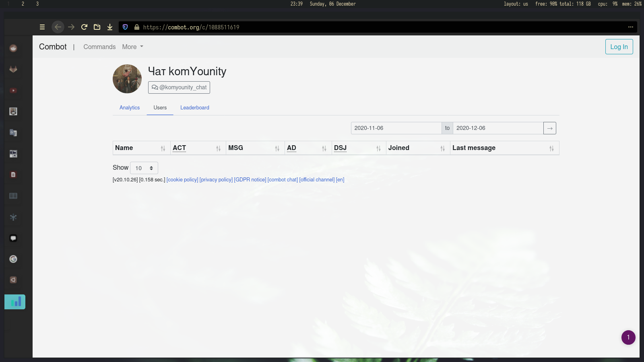Reload the Combot page
This screenshot has height=362, width=644.
coord(84,27)
